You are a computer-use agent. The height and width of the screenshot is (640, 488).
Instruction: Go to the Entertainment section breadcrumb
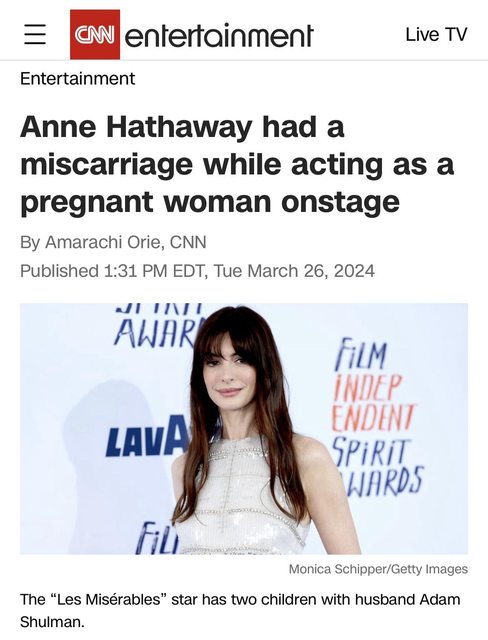78,78
